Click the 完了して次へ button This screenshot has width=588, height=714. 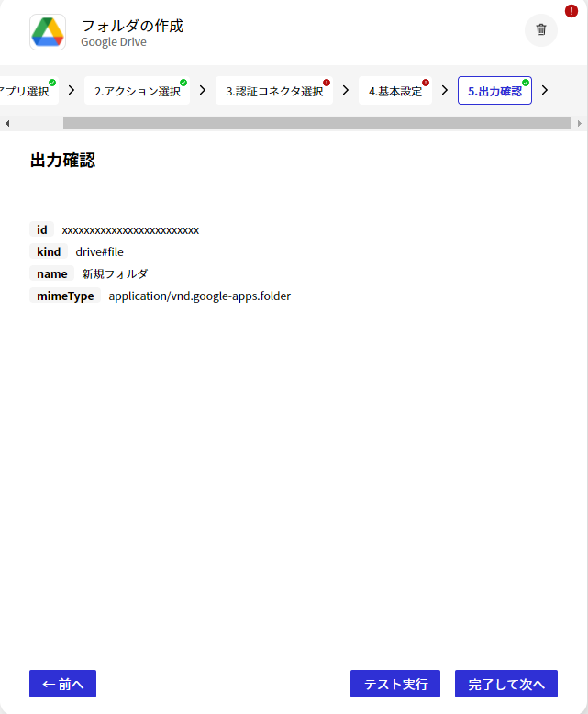coord(506,684)
